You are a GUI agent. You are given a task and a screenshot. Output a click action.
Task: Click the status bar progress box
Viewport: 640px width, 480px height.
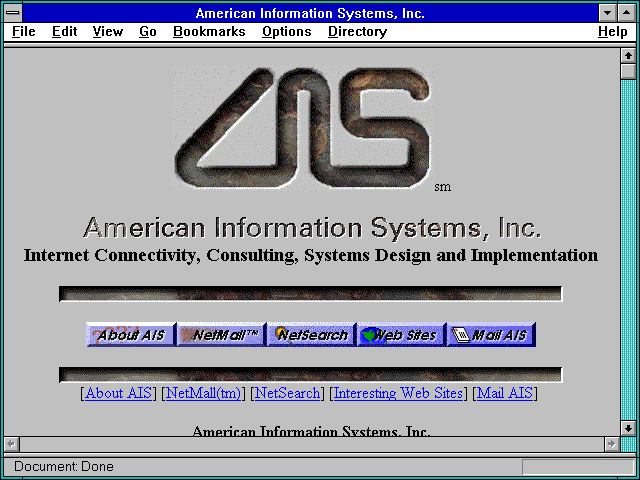[x=578, y=467]
